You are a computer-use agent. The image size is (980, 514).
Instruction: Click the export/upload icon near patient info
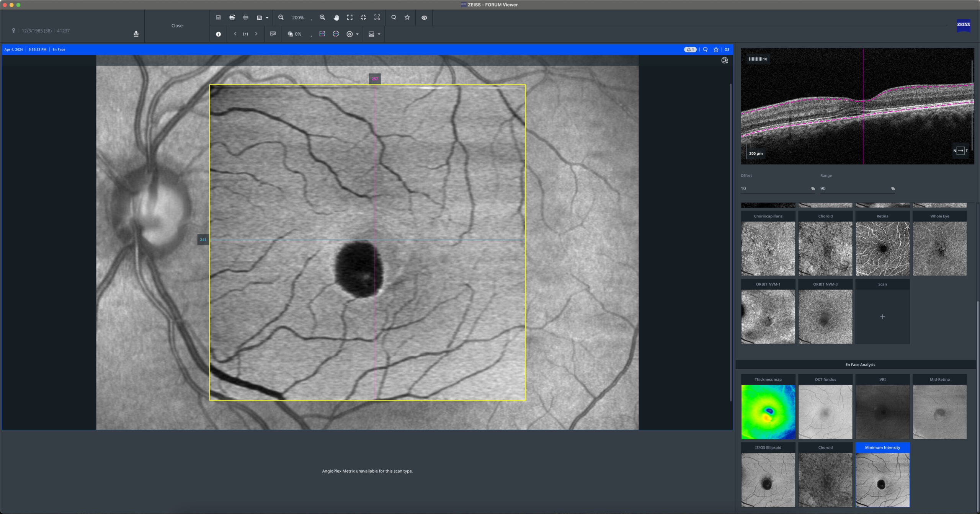tap(136, 34)
